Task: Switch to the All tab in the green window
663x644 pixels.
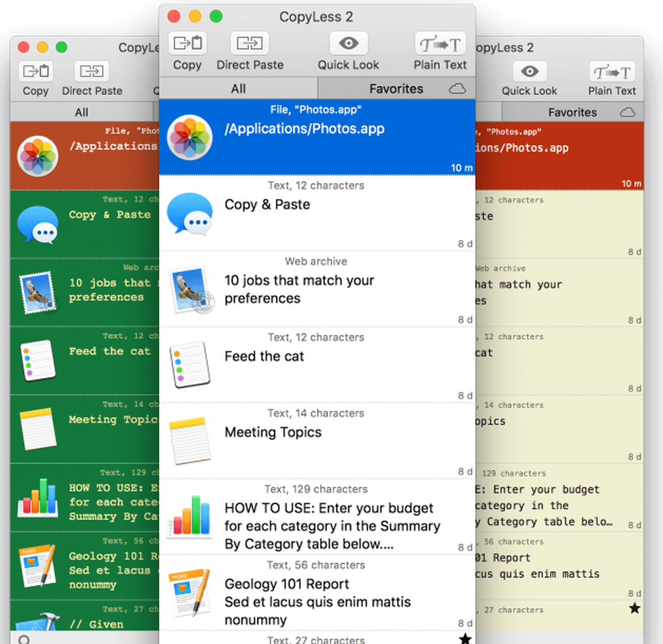Action: (82, 113)
